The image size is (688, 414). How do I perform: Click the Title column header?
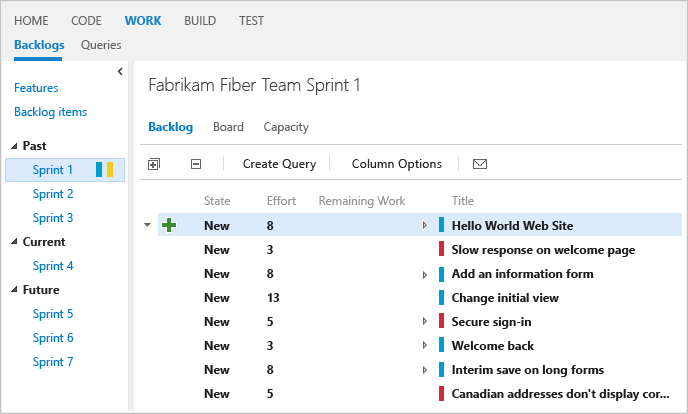pos(462,201)
